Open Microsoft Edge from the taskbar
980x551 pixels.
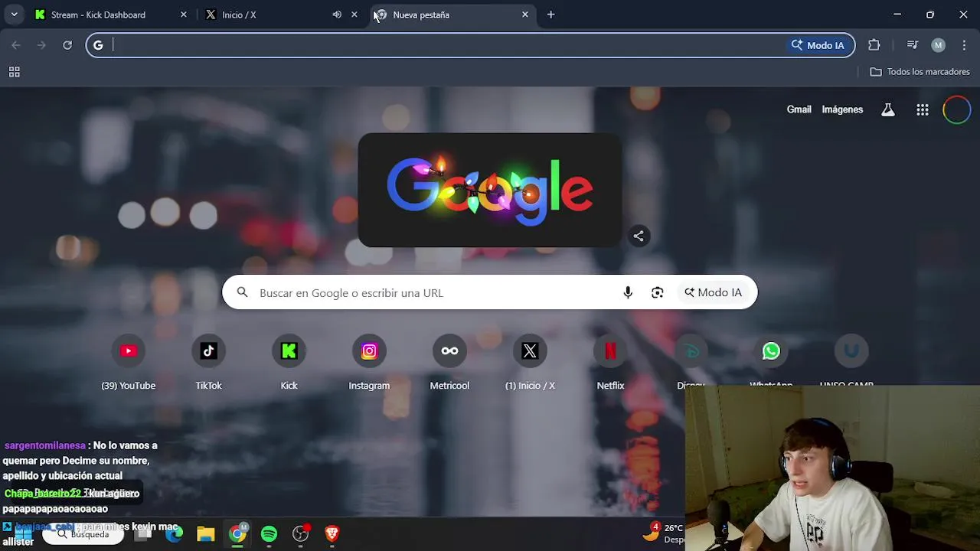(x=174, y=534)
